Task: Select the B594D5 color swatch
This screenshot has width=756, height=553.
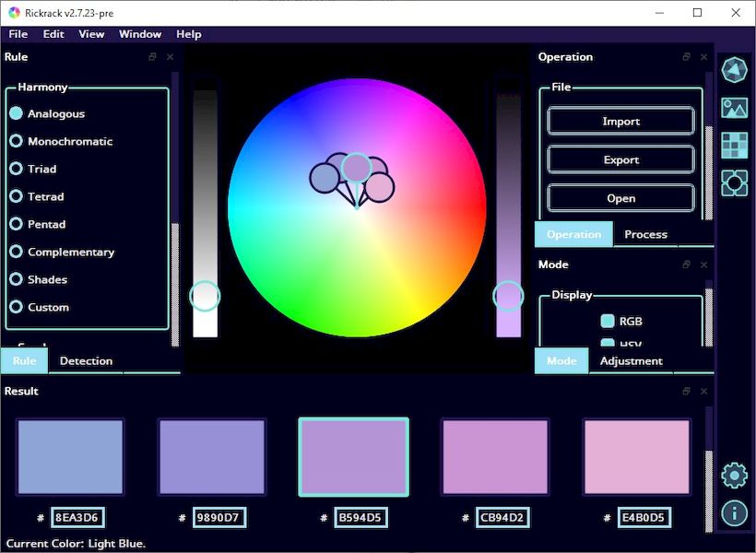Action: tap(353, 456)
